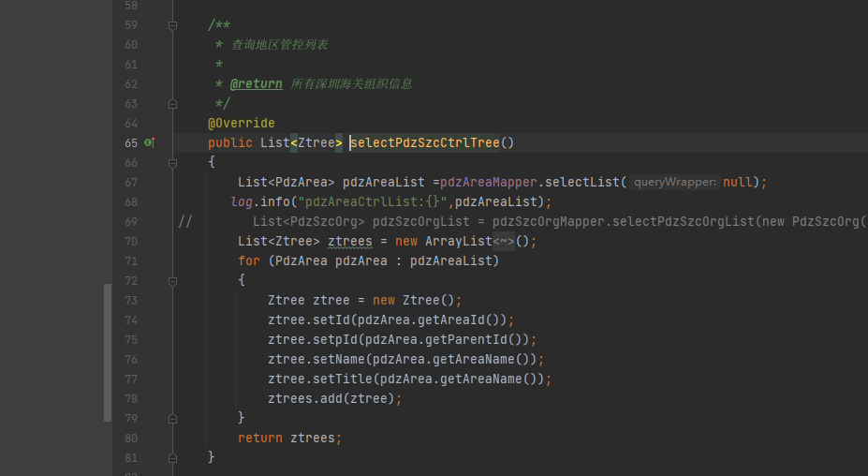This screenshot has height=476, width=868.
Task: Click the highlighted Ztree type in List<Ztree> on line 65
Action: (x=316, y=143)
